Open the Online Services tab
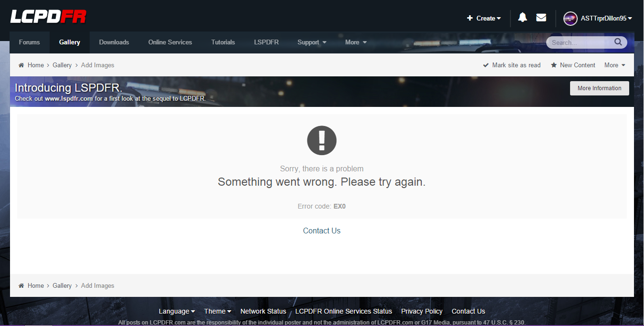Screen dimensions: 644x326 tap(170, 42)
